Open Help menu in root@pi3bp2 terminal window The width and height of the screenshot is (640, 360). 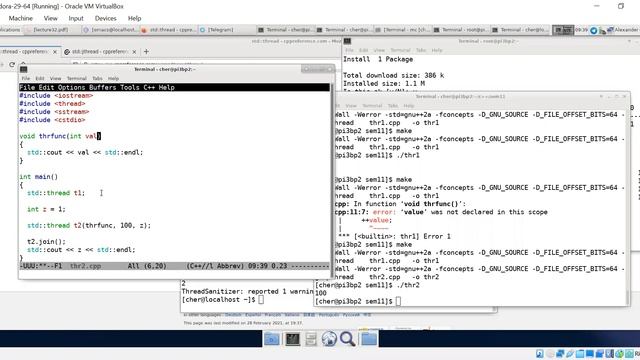(437, 50)
